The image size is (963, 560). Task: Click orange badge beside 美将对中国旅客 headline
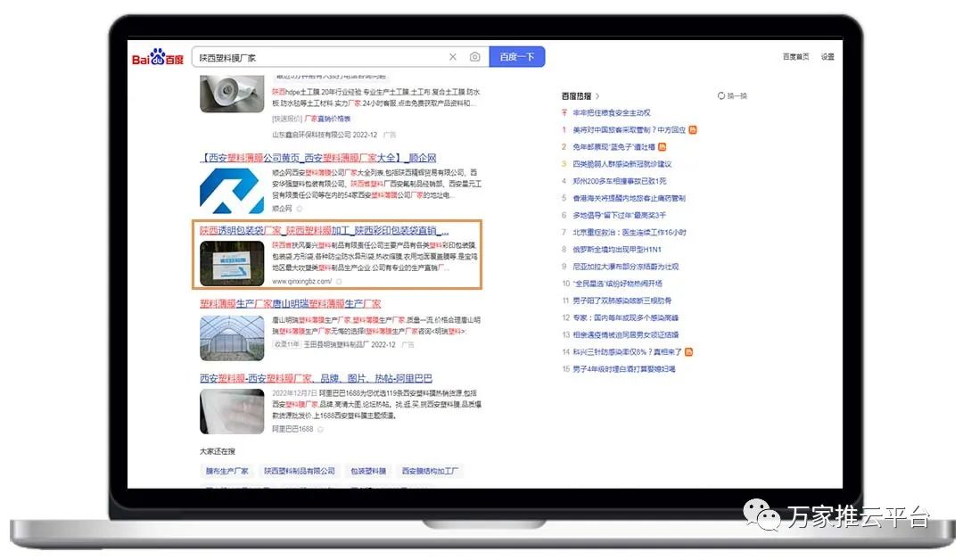click(692, 130)
